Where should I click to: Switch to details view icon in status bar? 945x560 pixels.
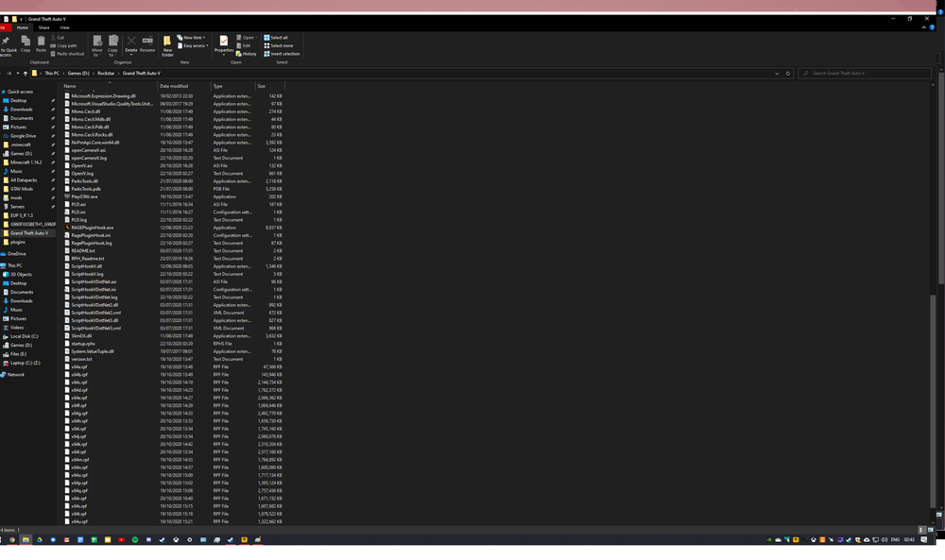(x=920, y=530)
